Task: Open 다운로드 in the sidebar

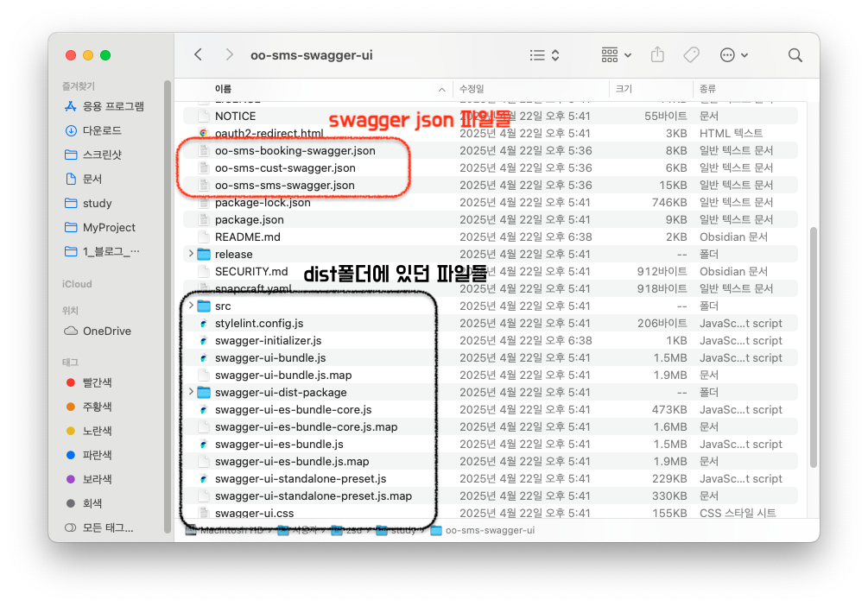Action: click(93, 130)
